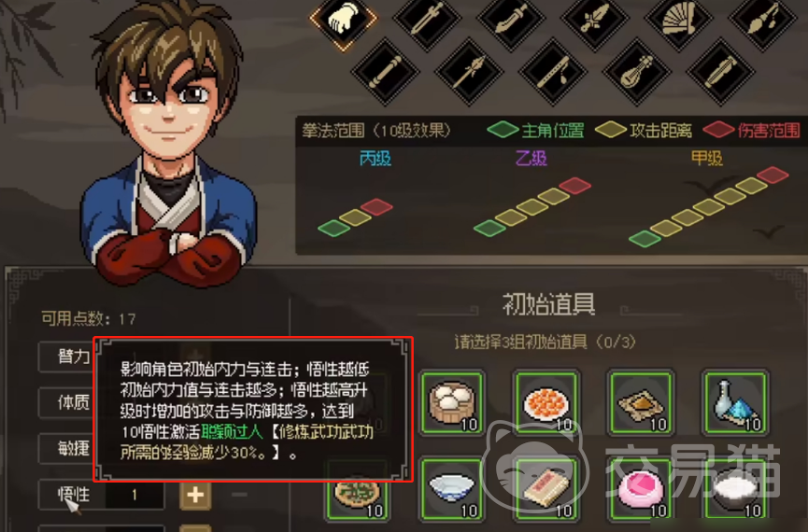The width and height of the screenshot is (808, 532).
Task: Increase 悟性 with the plus button
Action: click(x=195, y=495)
